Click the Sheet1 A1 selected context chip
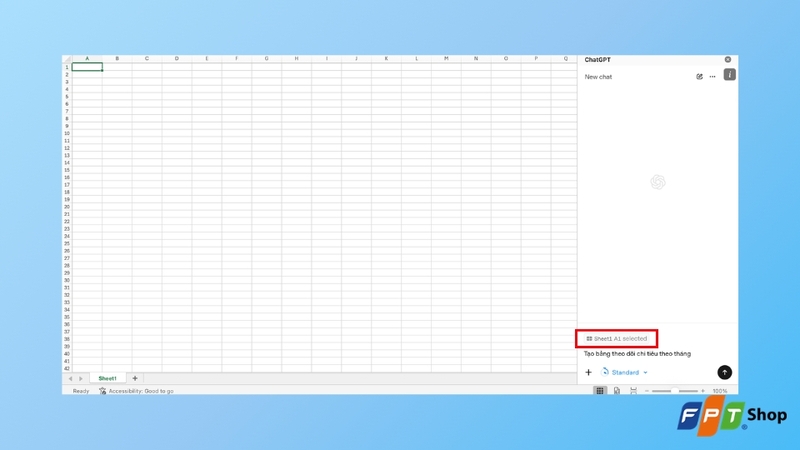Screen dimensions: 800x450 pos(617,339)
